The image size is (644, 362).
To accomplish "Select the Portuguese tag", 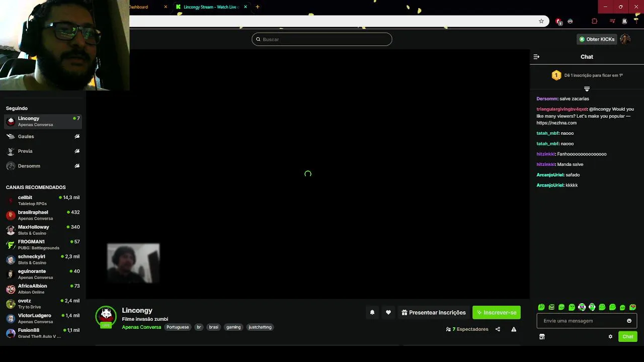I will pyautogui.click(x=178, y=327).
